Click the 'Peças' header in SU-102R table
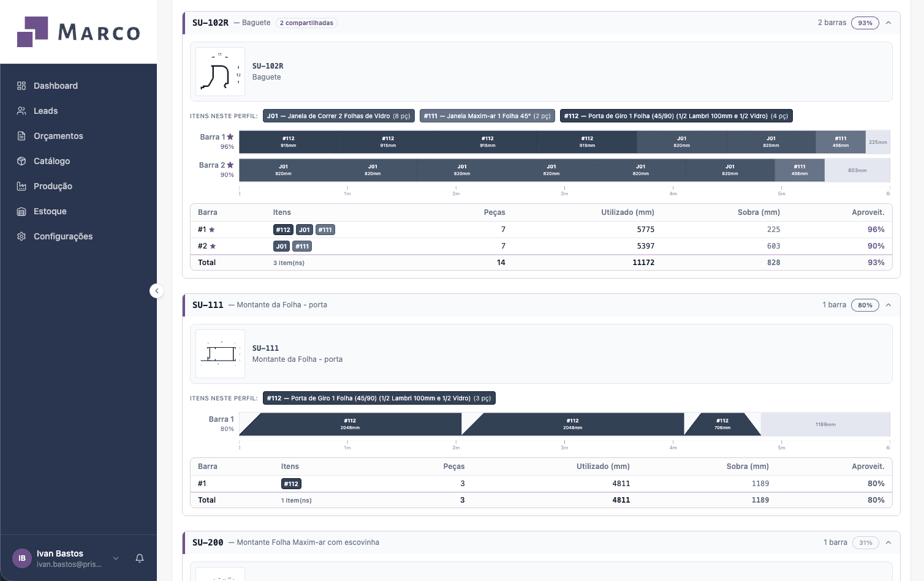924x581 pixels. [x=494, y=212]
